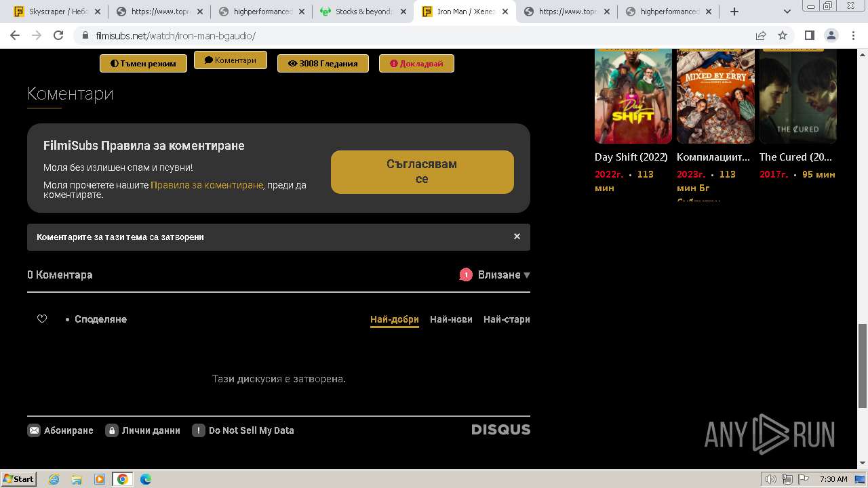Open the Mixed by Erry poster thumbnail
868x488 pixels.
[x=715, y=96]
